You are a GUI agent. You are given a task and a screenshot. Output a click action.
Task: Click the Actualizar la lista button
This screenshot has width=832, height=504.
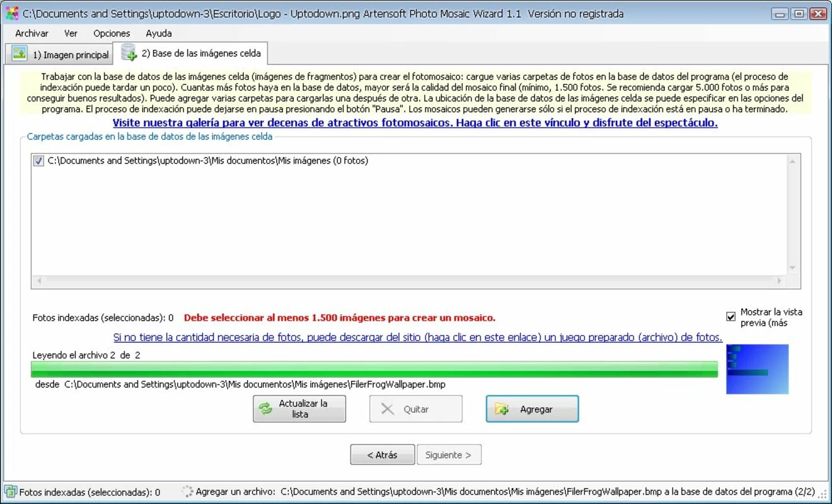(x=299, y=409)
